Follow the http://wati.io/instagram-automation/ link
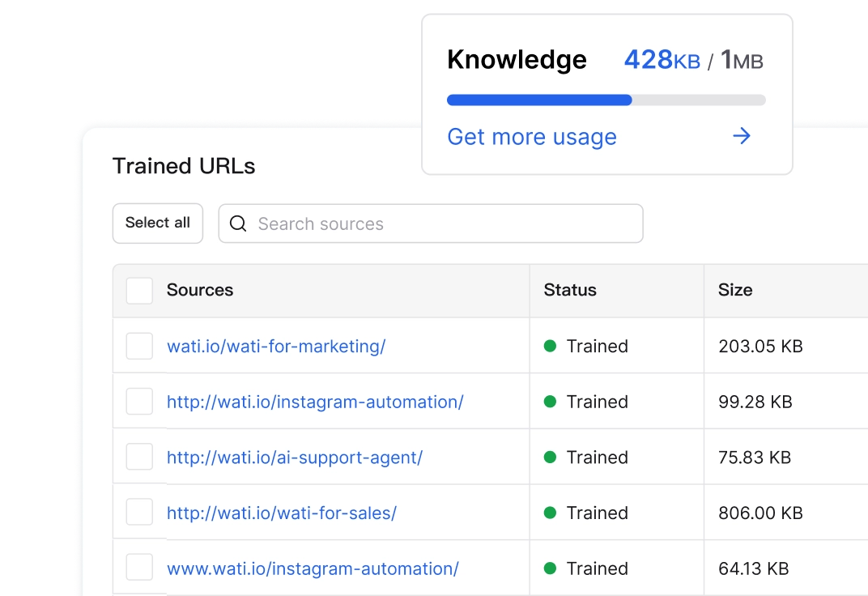The width and height of the screenshot is (868, 596). click(315, 402)
